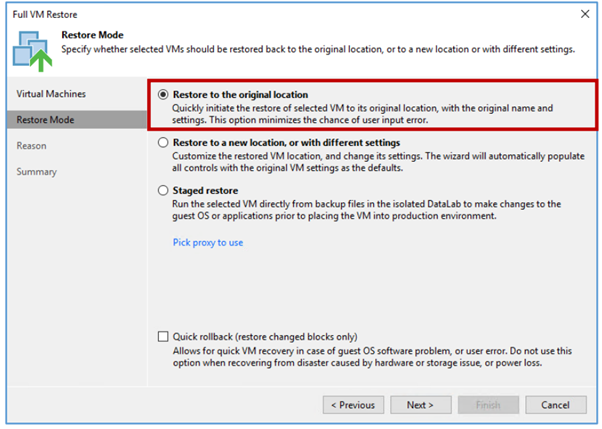Viewport: 602px width, 429px height.
Task: Click the Full VM Restore wizard icon
Action: 32,51
